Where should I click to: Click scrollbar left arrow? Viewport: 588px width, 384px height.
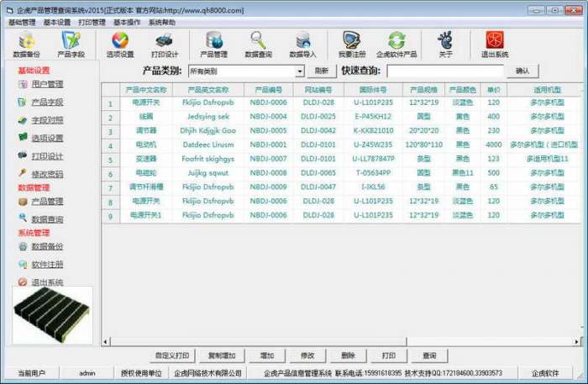pos(105,342)
